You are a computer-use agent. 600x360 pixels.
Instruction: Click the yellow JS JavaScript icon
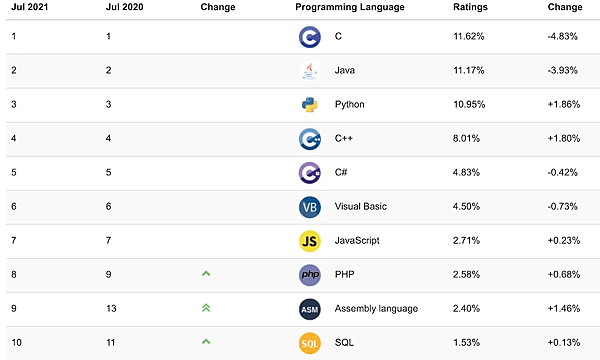tap(310, 241)
